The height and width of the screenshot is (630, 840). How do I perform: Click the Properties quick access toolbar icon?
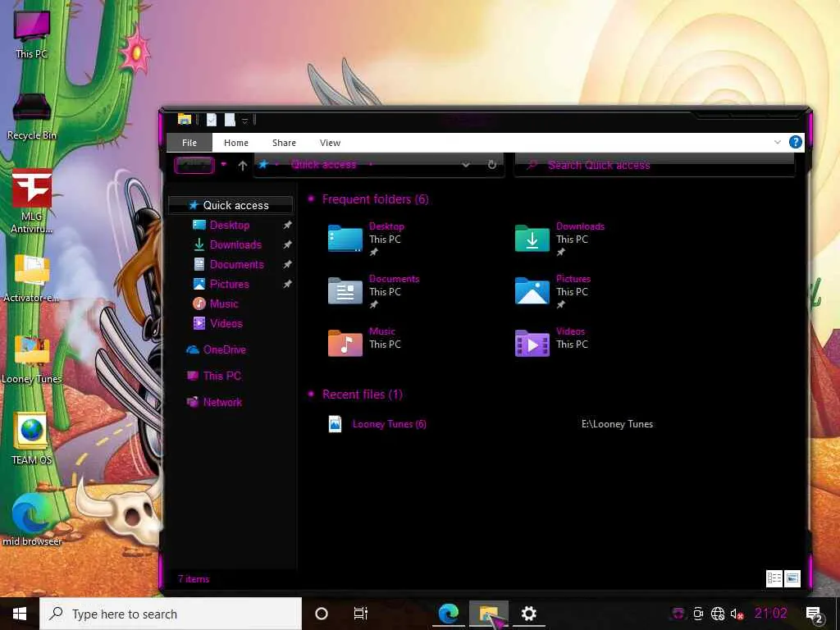point(212,120)
